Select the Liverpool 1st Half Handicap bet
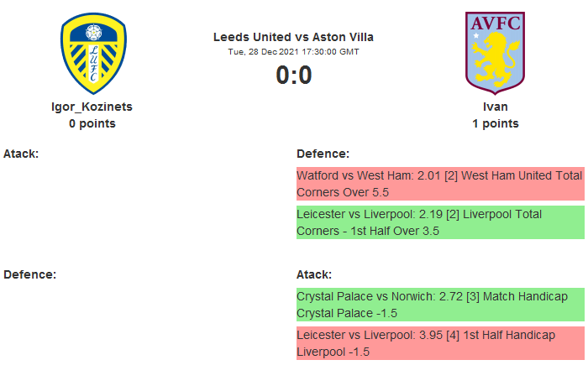588x386 pixels. 440,343
